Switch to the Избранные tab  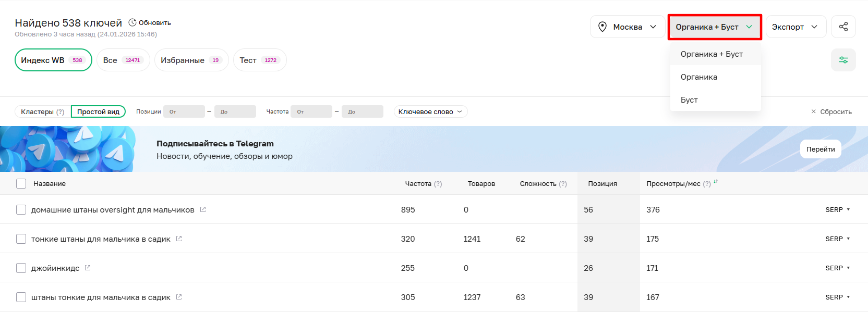click(191, 60)
